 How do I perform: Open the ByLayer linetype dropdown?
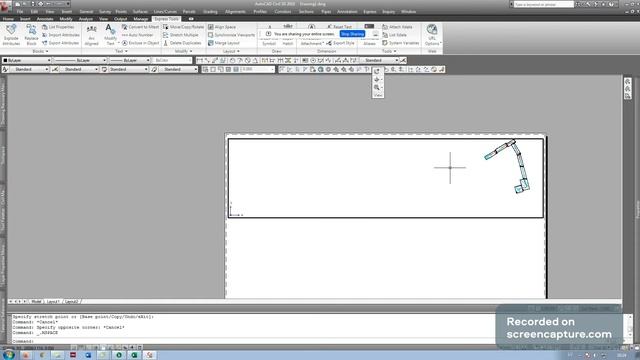pos(80,60)
